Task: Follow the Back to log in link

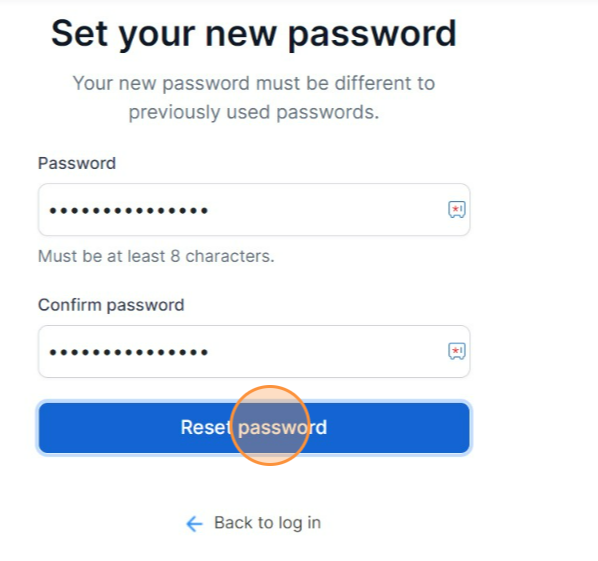Action: [254, 523]
